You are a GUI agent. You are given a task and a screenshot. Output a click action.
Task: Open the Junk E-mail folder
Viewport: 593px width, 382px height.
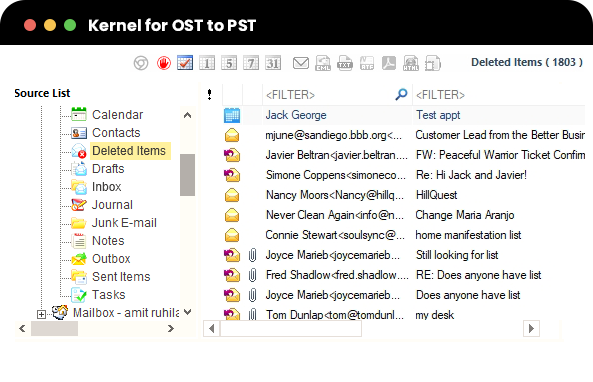click(x=124, y=223)
